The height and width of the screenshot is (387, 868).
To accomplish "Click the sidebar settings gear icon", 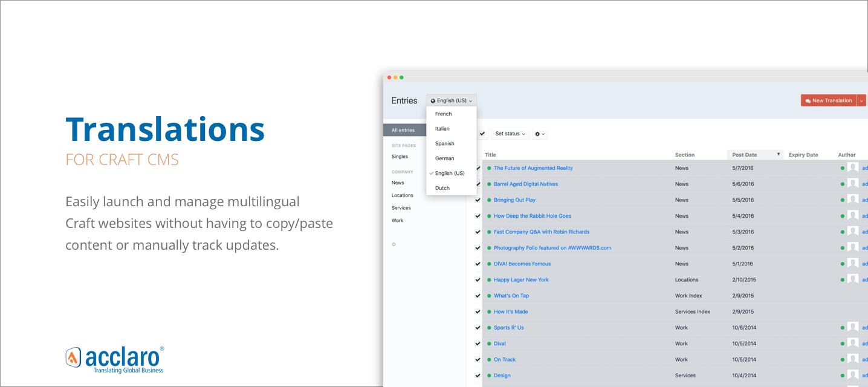I will 394,244.
